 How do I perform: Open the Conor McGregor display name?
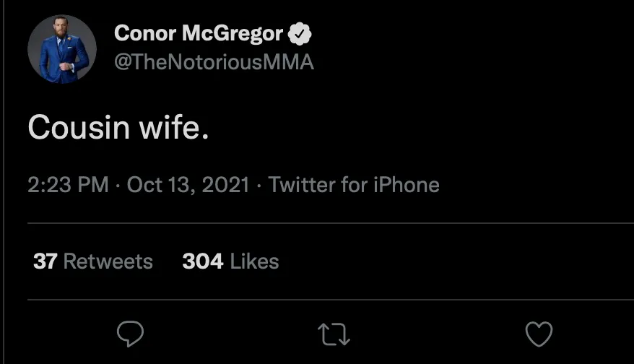click(199, 33)
